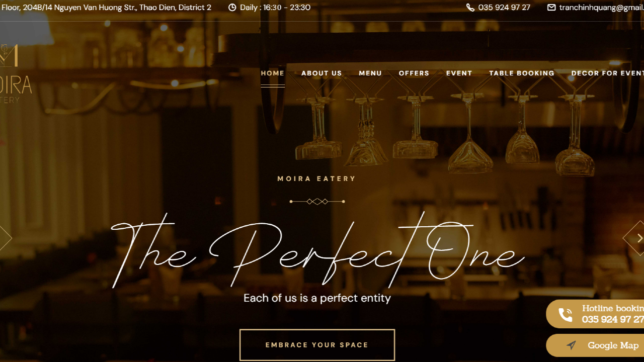This screenshot has width=644, height=362.
Task: Click the phone icon in the top bar
Action: [470, 8]
